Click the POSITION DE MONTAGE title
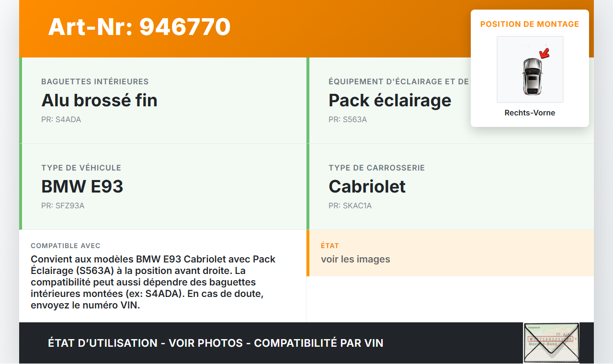 530,24
